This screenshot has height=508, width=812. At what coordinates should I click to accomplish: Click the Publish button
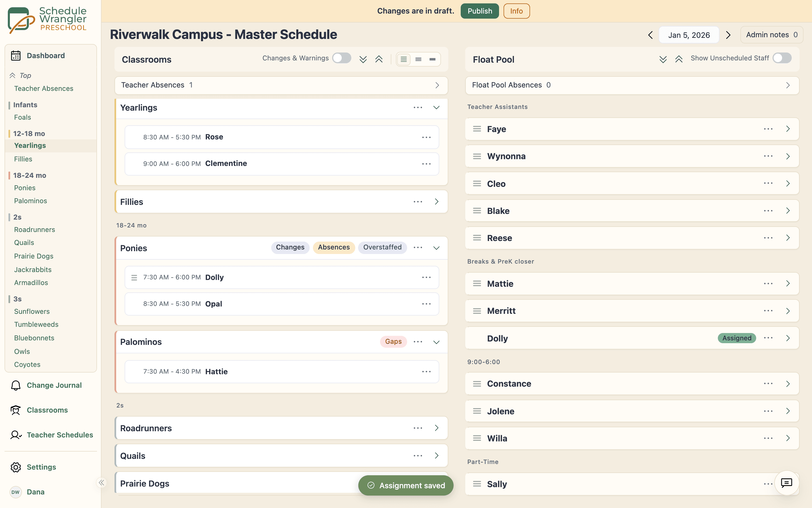[480, 11]
